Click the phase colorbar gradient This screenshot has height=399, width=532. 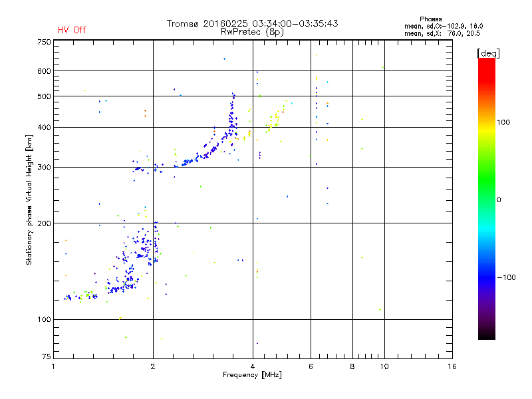(x=487, y=198)
